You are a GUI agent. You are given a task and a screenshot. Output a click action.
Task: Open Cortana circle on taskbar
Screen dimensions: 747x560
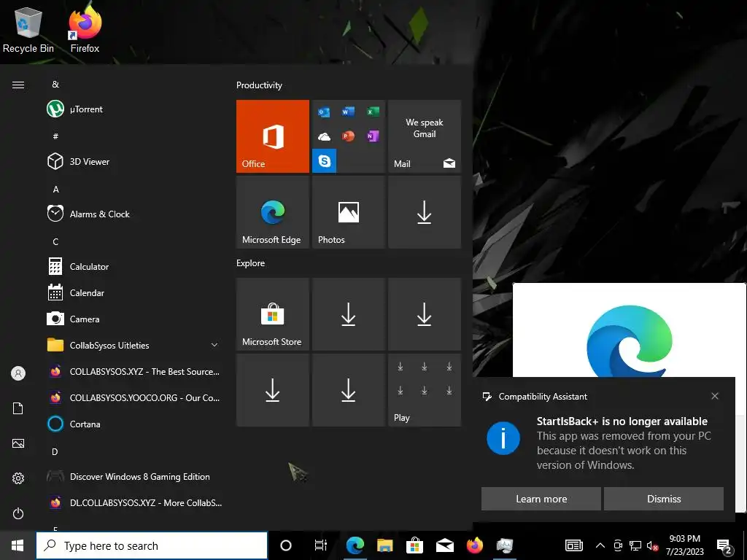click(x=285, y=545)
